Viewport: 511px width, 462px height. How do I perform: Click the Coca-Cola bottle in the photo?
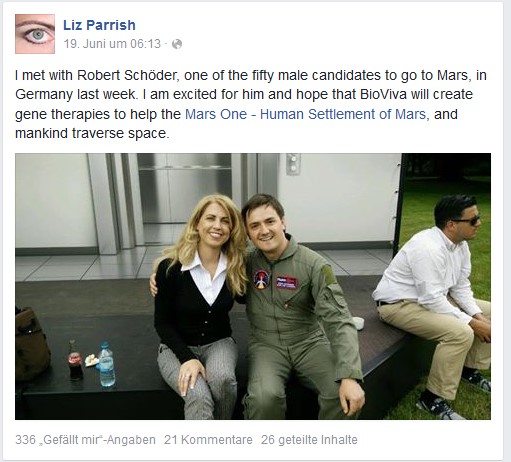(75, 361)
